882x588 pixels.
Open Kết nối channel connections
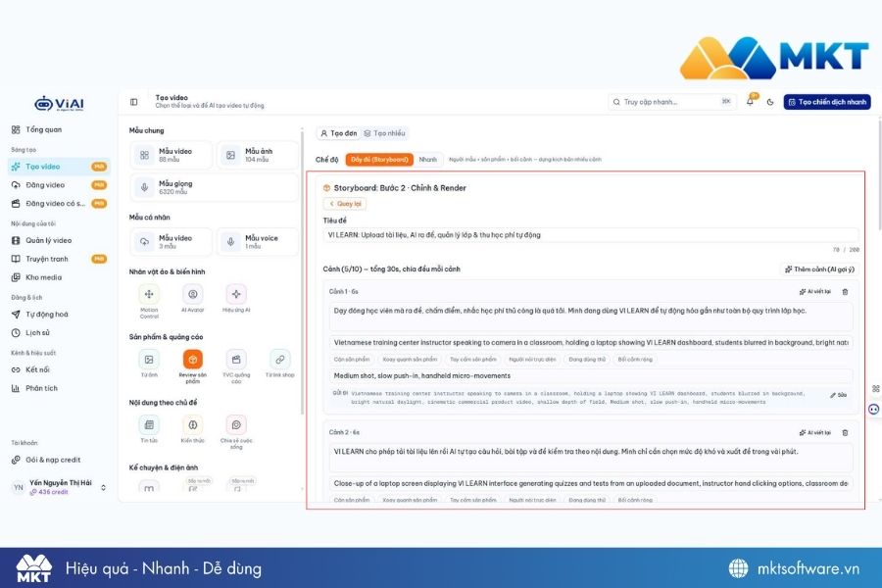(x=37, y=369)
